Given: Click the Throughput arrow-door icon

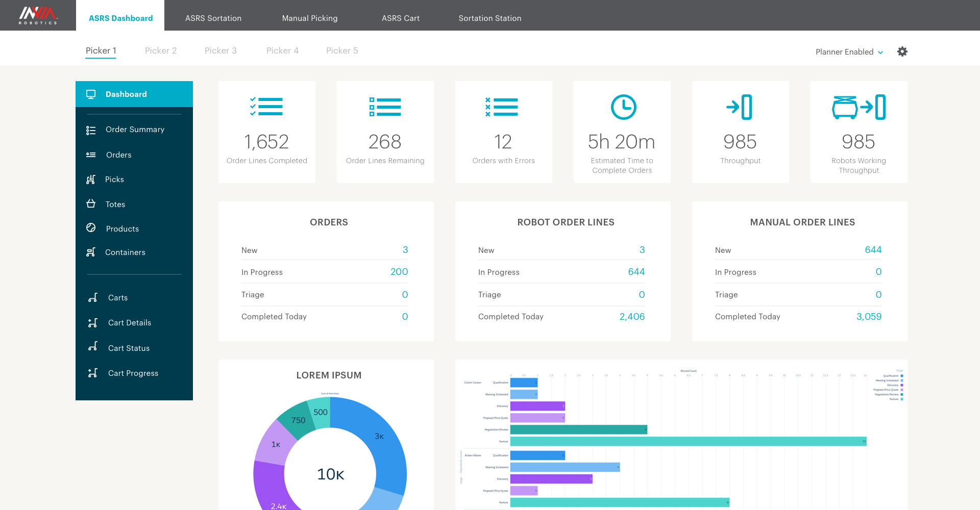Looking at the screenshot, I should [740, 107].
